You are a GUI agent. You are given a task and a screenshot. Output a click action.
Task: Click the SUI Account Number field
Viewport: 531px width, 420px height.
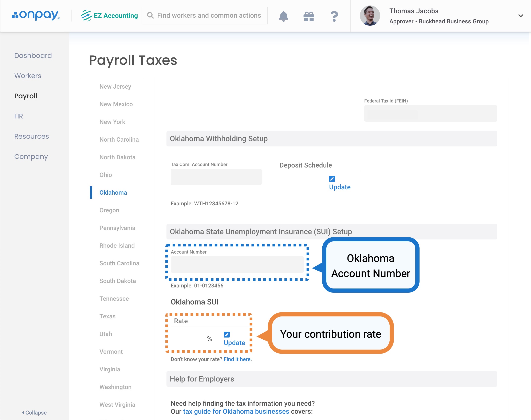[237, 264]
